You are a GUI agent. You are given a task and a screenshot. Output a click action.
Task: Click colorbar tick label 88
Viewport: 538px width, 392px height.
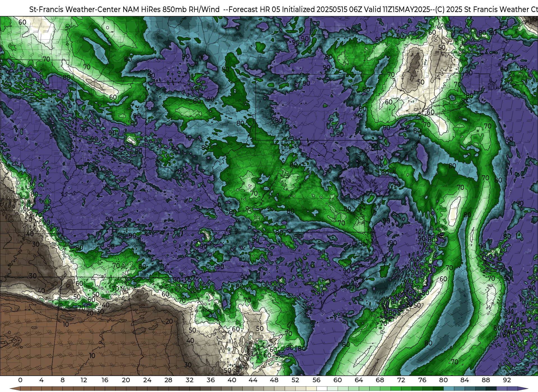click(x=486, y=380)
